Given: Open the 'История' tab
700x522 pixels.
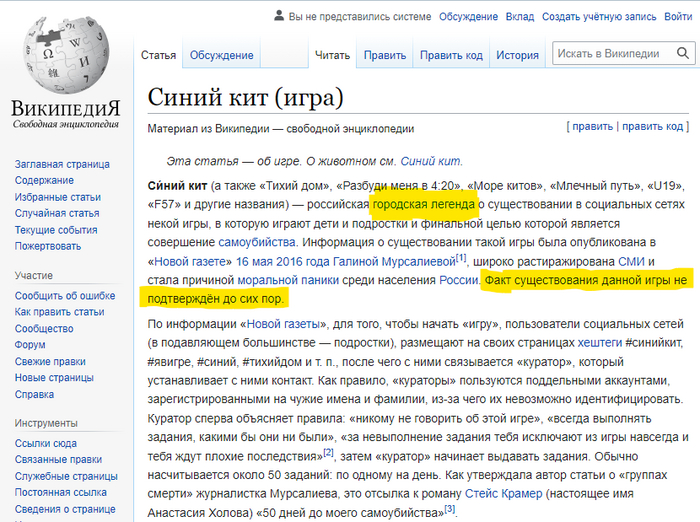Looking at the screenshot, I should tap(517, 55).
